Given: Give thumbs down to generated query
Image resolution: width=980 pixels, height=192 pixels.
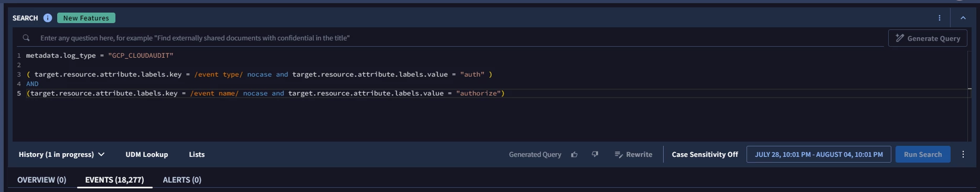Looking at the screenshot, I should (x=595, y=154).
